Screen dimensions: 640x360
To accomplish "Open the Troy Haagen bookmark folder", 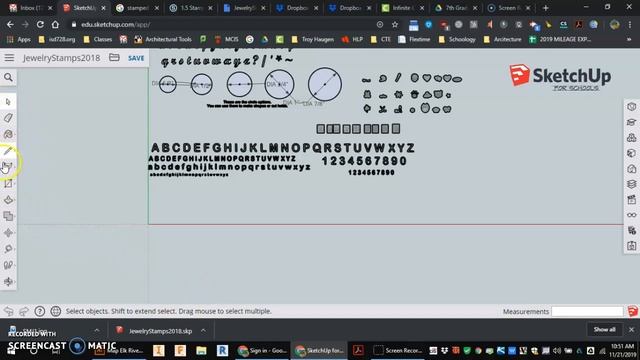I will [x=313, y=39].
